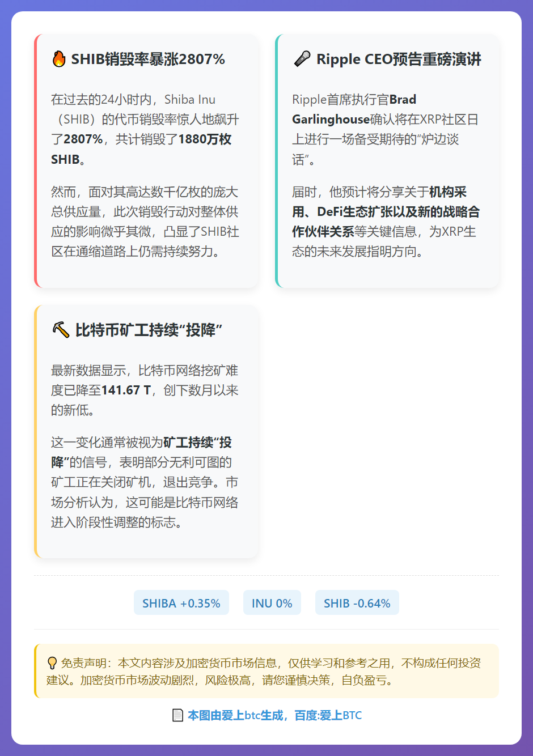533x756 pixels.
Task: Click the fire emoji in SHIB headline
Action: pos(59,59)
